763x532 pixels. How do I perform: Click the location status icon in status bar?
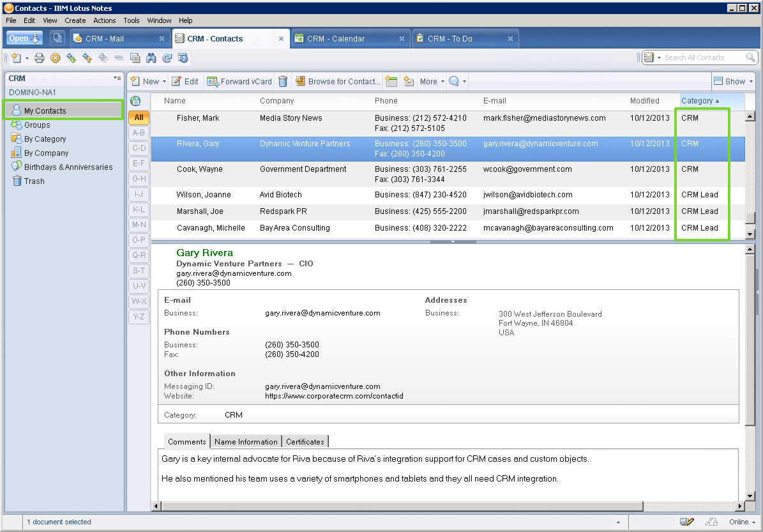711,522
